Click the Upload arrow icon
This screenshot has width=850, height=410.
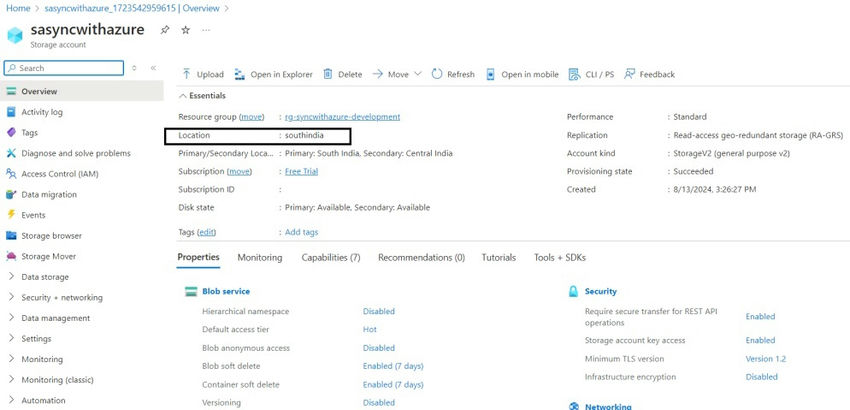coord(186,74)
